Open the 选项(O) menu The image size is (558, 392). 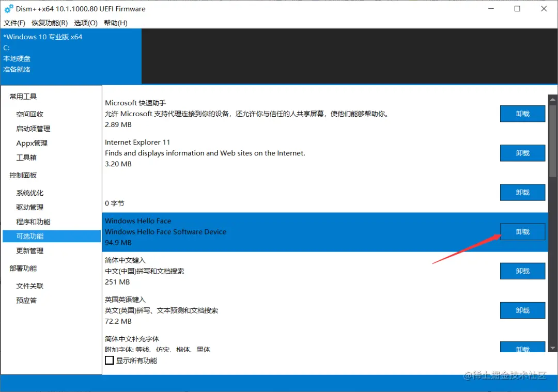pos(85,23)
